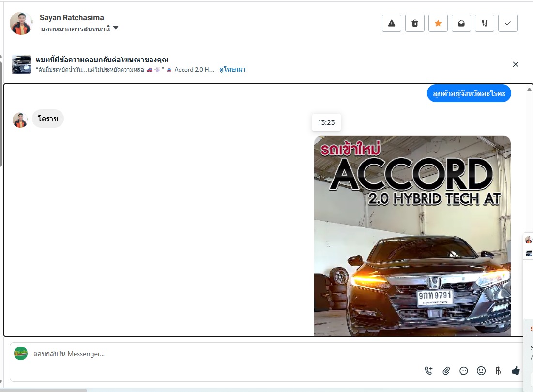533x392 pixels.
Task: Dismiss the ad reply banner
Action: point(515,64)
